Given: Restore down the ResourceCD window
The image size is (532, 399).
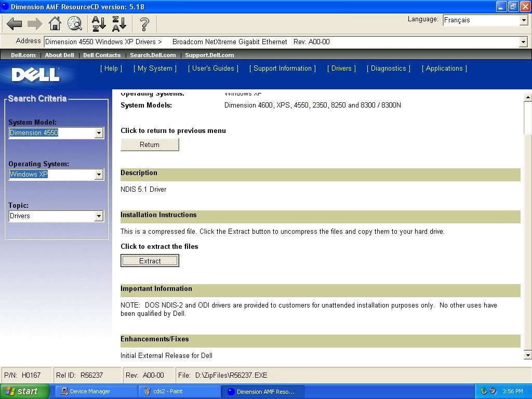Looking at the screenshot, I should pyautogui.click(x=513, y=6).
